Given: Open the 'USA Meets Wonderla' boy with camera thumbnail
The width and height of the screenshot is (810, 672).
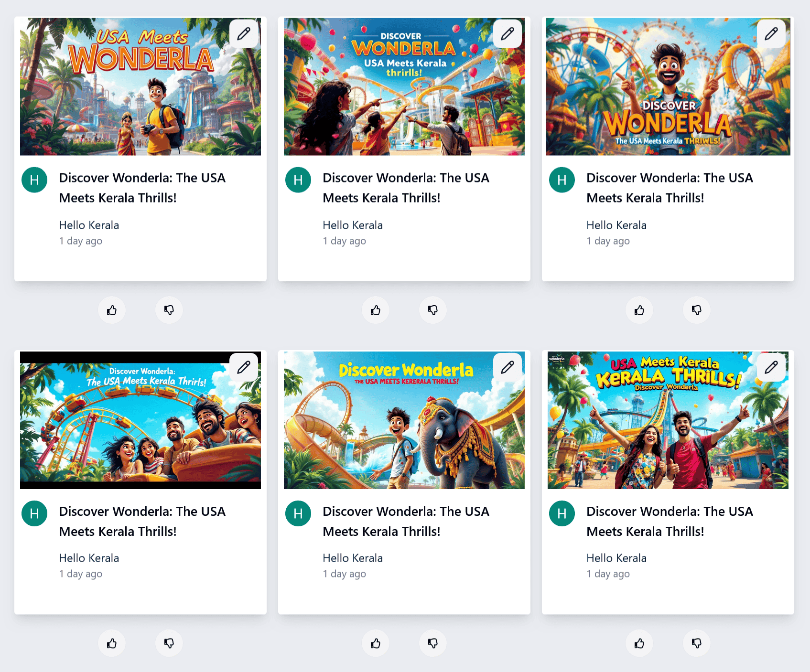Looking at the screenshot, I should (140, 86).
